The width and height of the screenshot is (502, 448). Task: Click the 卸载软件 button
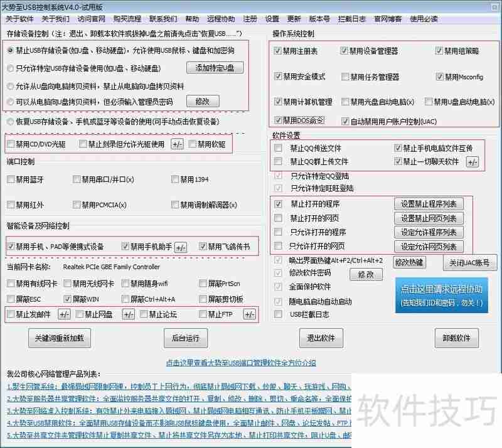coord(456,338)
